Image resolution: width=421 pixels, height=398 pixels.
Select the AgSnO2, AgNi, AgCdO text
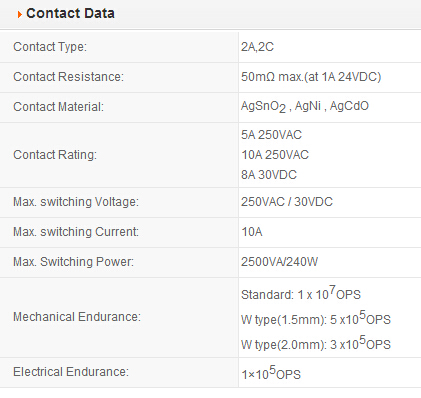[305, 107]
